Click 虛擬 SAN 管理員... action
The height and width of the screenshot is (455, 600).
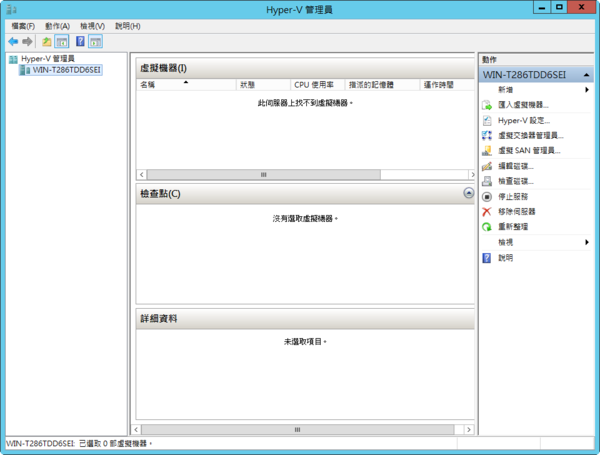point(529,151)
